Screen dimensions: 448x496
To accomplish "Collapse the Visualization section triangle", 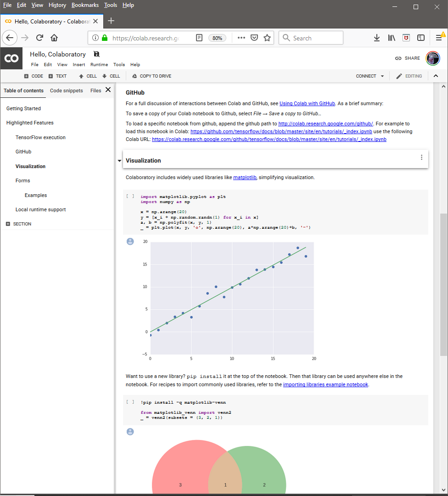I will (119, 161).
